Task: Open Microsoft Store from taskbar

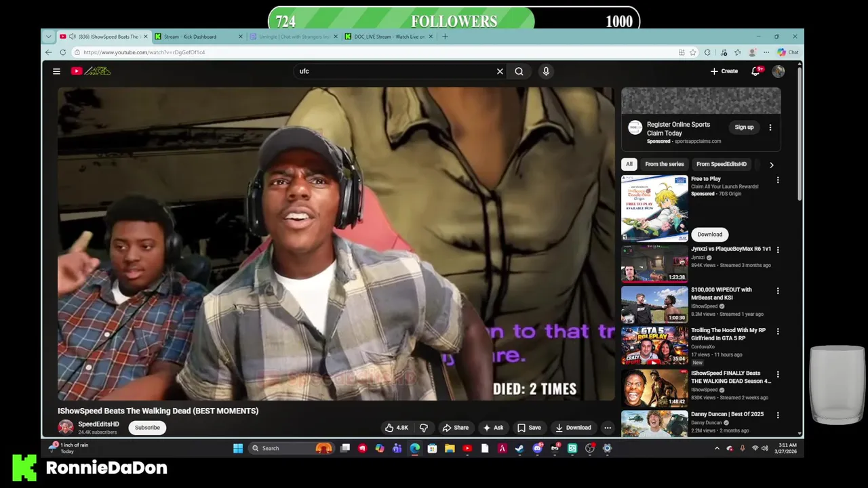Action: 432,448
